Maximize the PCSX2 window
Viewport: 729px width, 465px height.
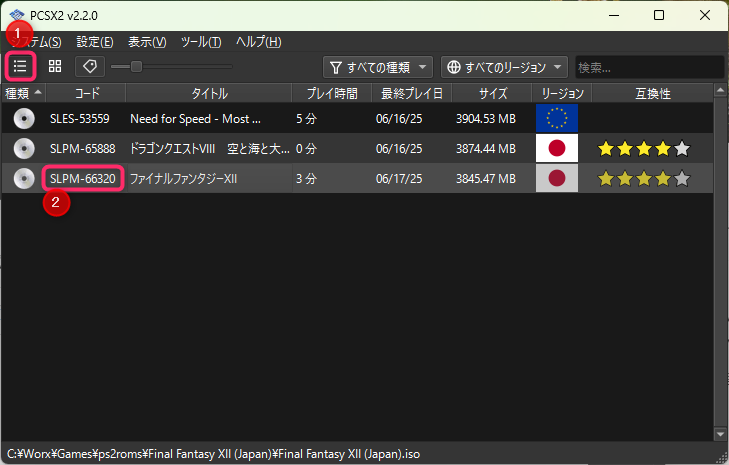click(x=659, y=15)
